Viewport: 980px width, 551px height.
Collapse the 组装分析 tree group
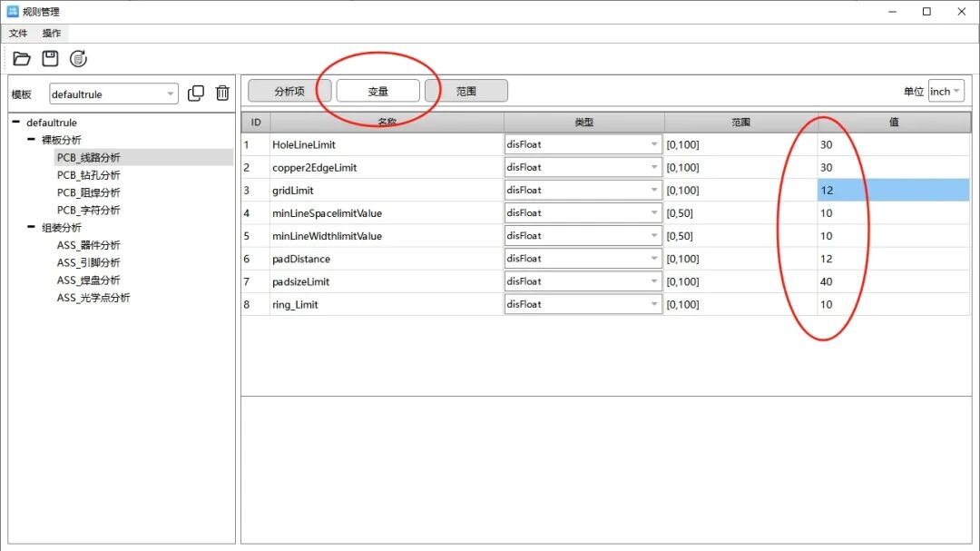31,227
